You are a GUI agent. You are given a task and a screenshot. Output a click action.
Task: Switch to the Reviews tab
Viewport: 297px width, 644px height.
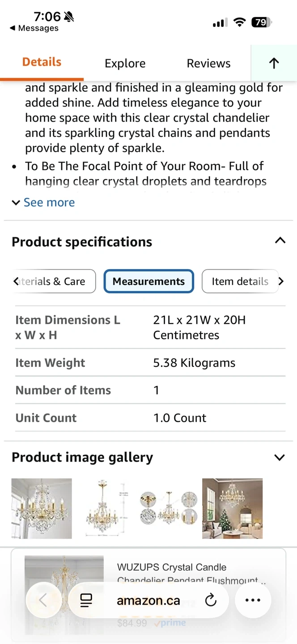[x=208, y=64]
